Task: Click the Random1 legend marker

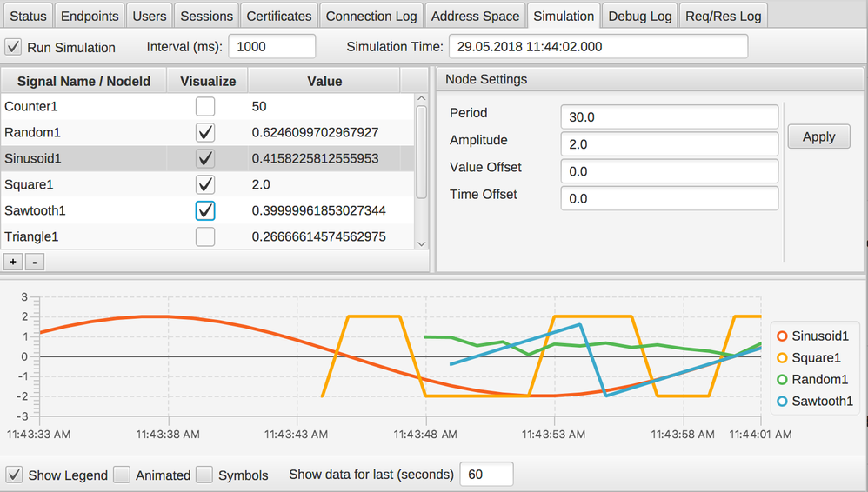Action: [x=781, y=380]
